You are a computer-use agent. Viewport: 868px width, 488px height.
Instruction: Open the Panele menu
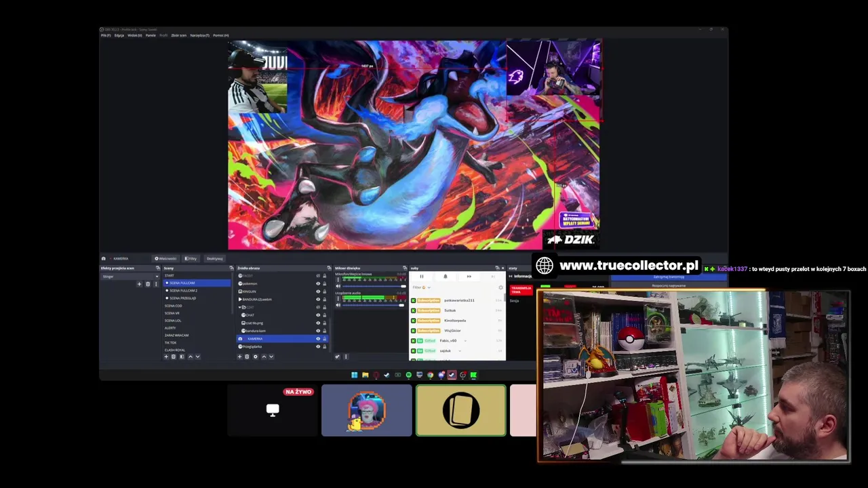tap(151, 35)
